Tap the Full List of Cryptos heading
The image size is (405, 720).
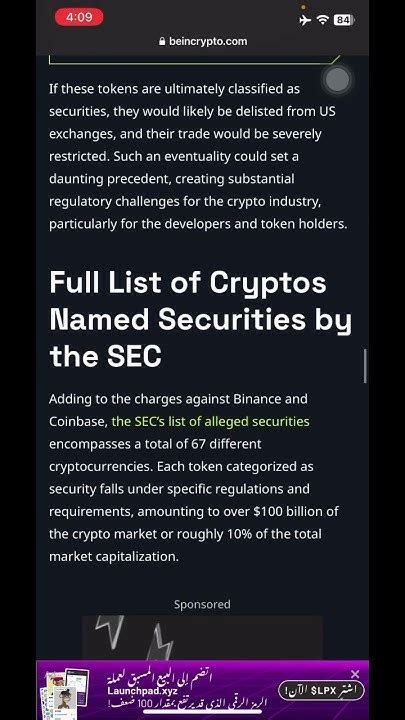click(x=201, y=319)
